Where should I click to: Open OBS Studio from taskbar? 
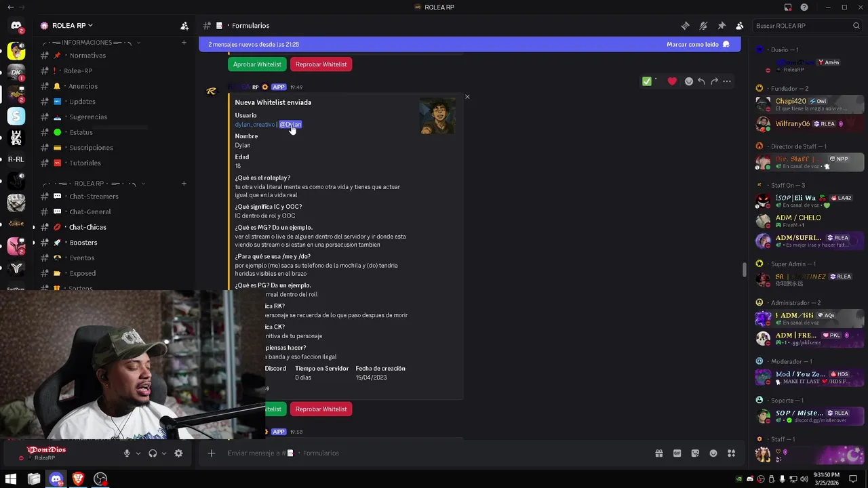point(100,479)
